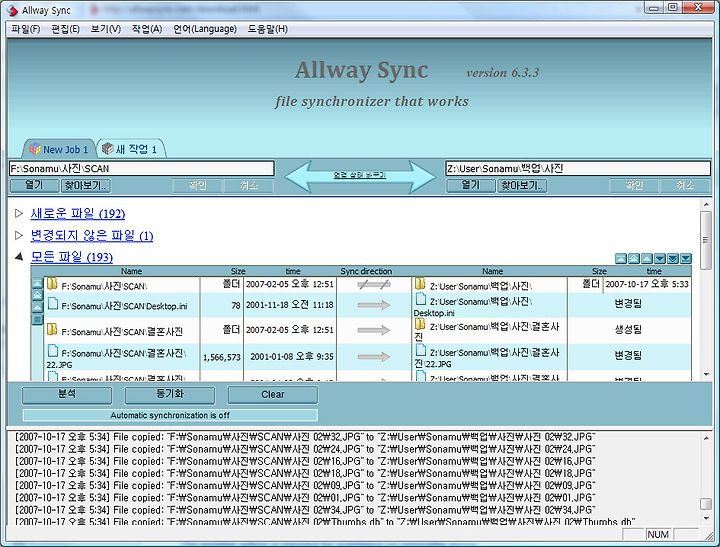Click the left Name column header
This screenshot has height=547, width=720.
(131, 271)
